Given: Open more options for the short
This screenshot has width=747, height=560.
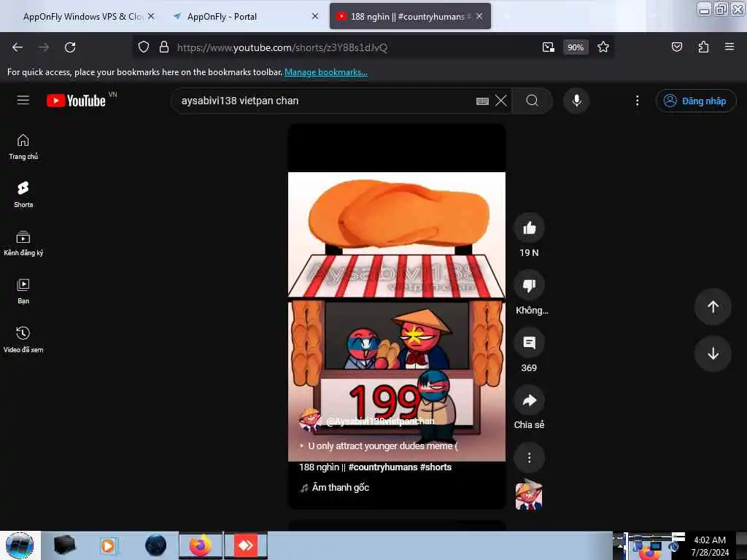Looking at the screenshot, I should coord(530,458).
